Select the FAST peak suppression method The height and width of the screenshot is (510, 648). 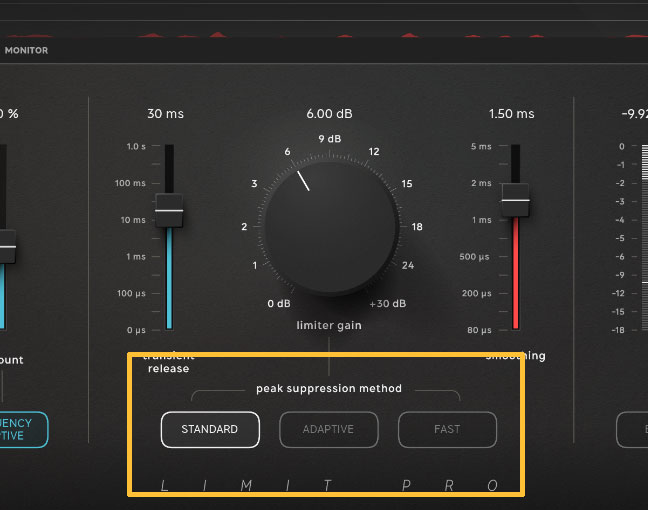tap(447, 429)
